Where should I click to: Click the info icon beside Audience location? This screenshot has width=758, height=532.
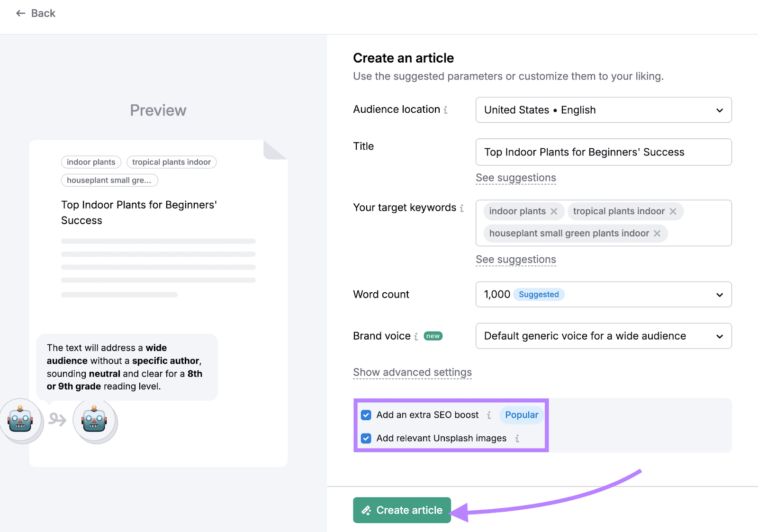(x=445, y=110)
